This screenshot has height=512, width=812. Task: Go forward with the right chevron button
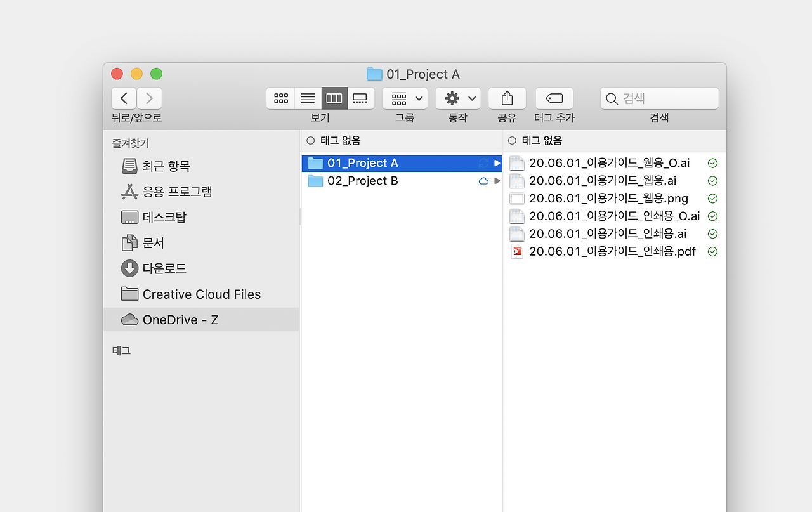tap(150, 98)
